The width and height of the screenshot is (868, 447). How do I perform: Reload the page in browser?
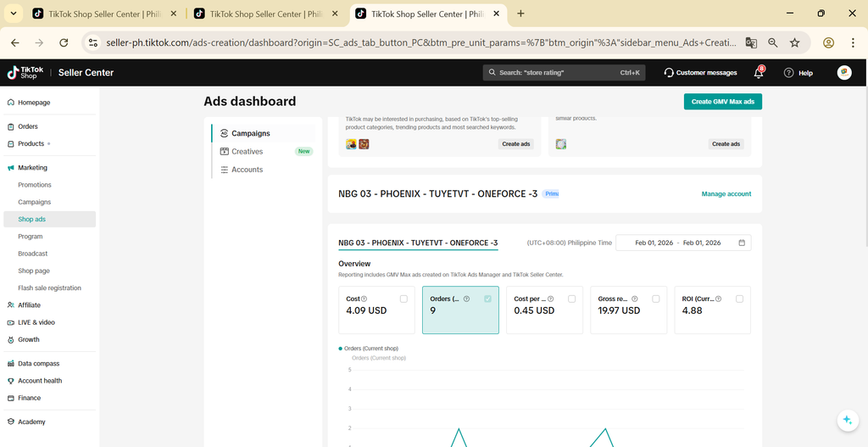pyautogui.click(x=64, y=42)
